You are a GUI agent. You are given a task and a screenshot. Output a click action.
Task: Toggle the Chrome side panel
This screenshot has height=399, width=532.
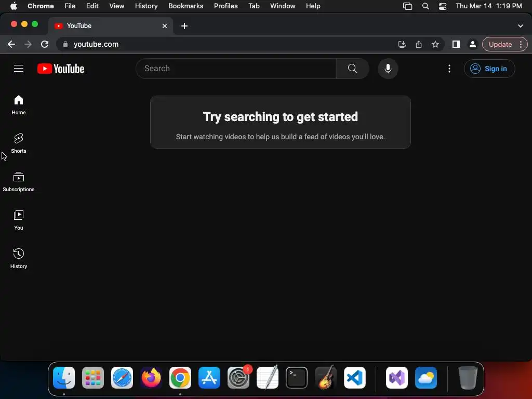[456, 44]
